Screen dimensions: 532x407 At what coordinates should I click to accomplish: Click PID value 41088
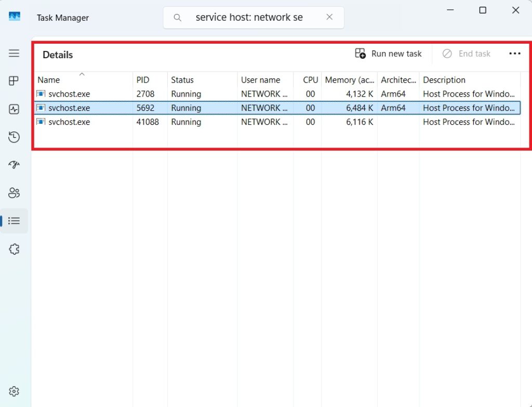pos(148,122)
